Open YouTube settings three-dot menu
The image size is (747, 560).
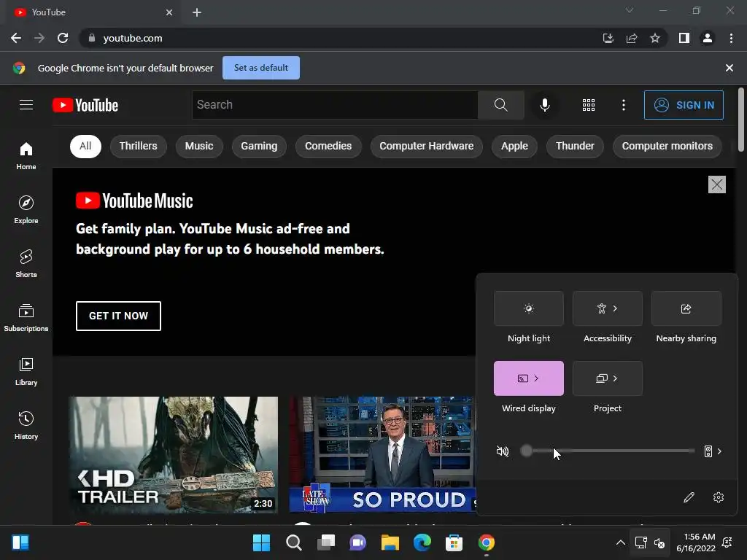coord(624,105)
